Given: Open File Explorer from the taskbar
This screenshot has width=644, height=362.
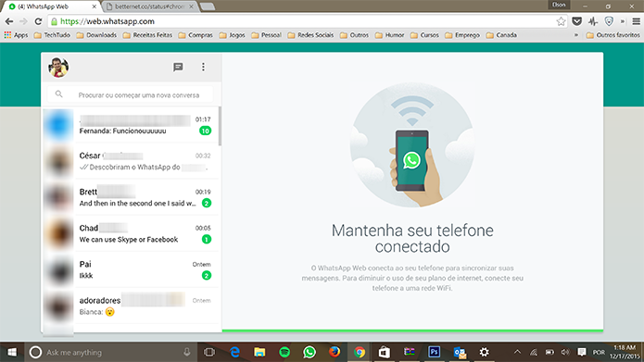Looking at the screenshot, I should [259, 352].
